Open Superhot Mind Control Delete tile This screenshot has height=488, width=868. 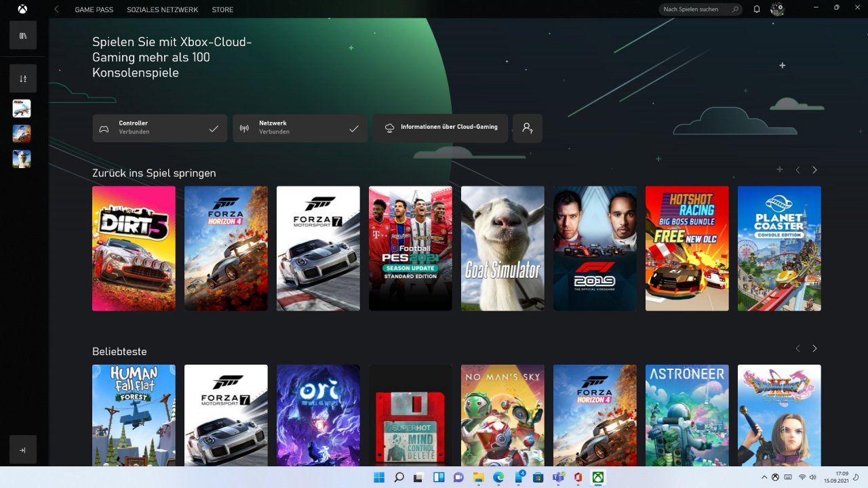click(410, 415)
